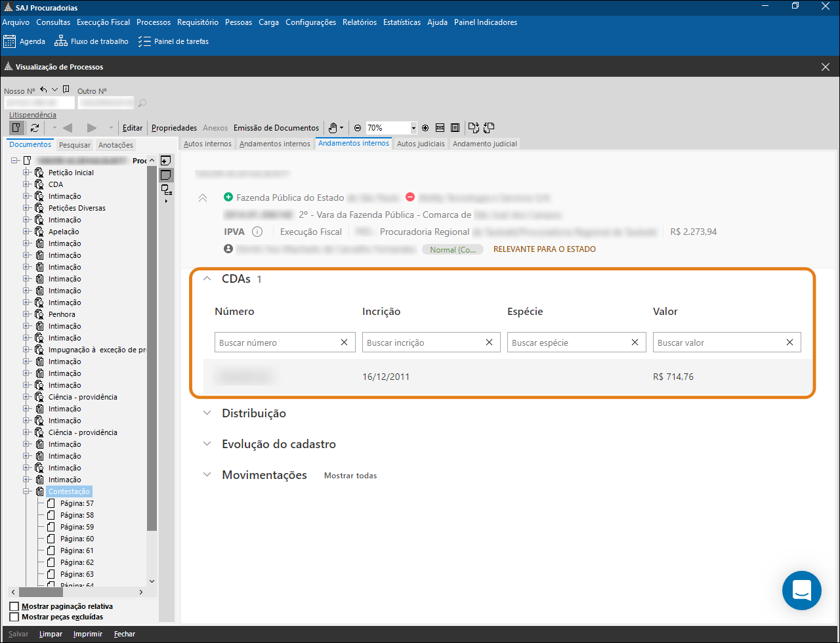Click the info icon next to IPVA
840x643 pixels.
click(x=257, y=232)
